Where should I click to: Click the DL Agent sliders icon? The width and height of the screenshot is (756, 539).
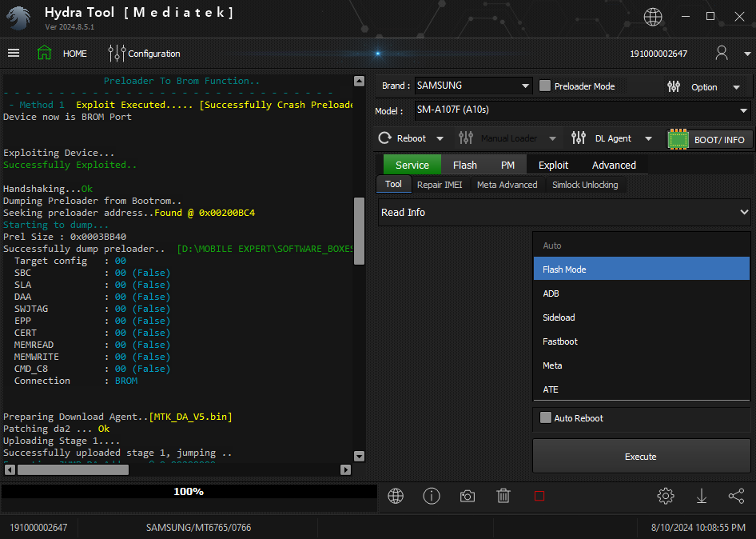tap(578, 138)
